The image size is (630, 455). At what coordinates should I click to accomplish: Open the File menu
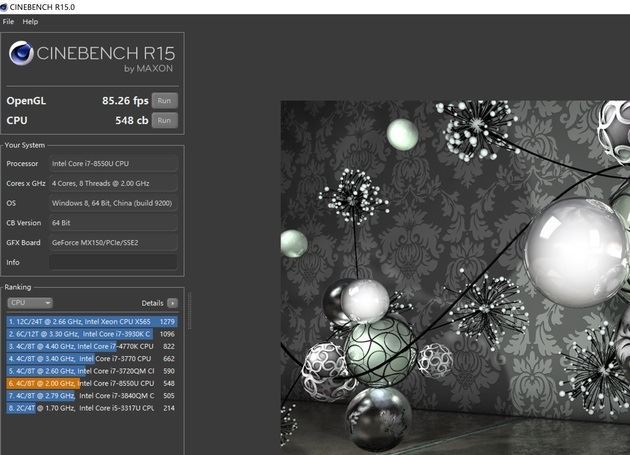pyautogui.click(x=8, y=22)
